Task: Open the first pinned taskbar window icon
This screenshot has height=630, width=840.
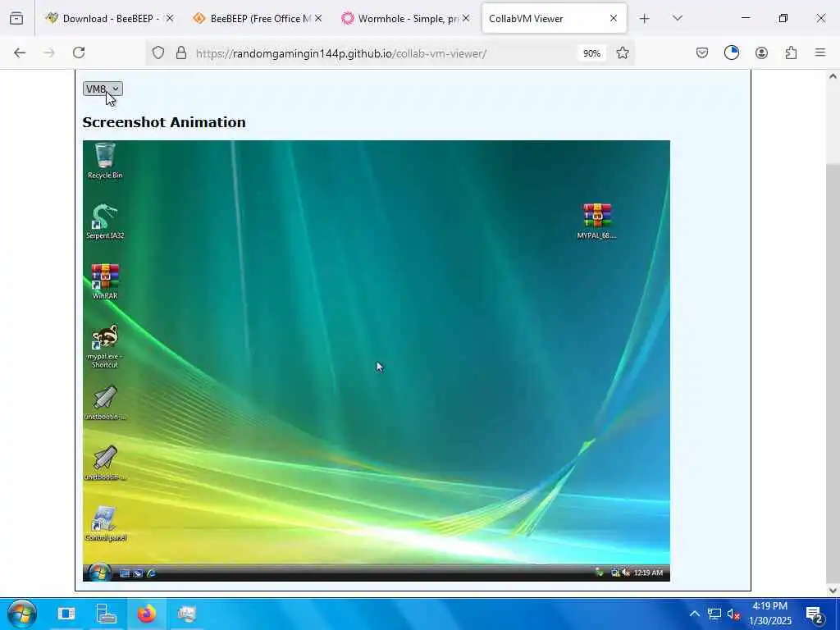Action: coord(67,614)
